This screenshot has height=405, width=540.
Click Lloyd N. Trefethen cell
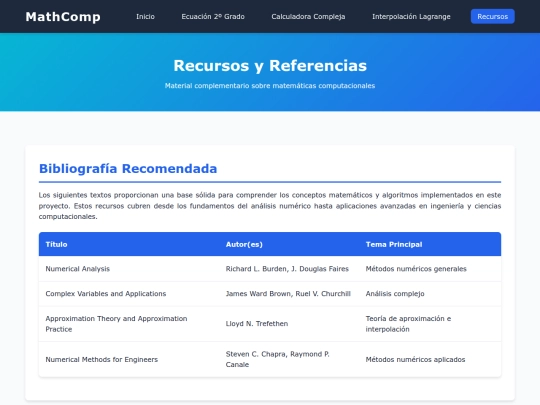(x=289, y=324)
